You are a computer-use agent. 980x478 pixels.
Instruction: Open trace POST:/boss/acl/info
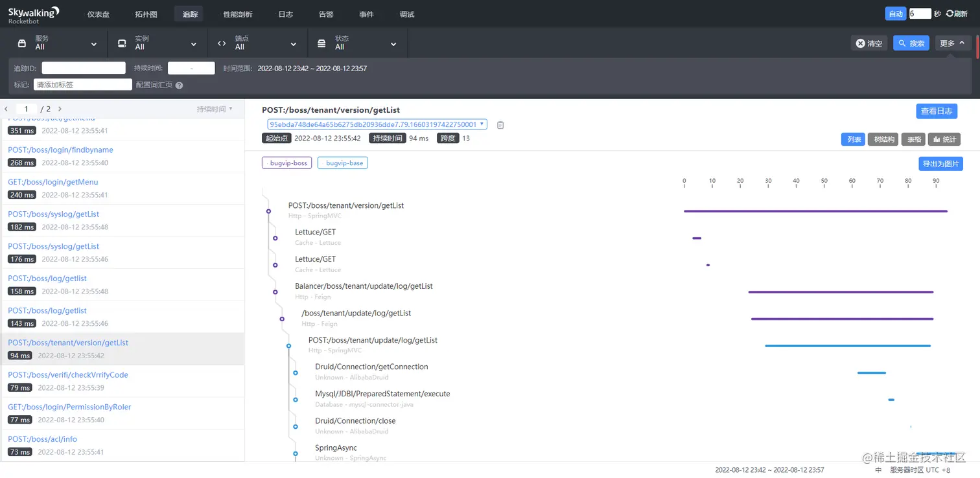pyautogui.click(x=42, y=439)
